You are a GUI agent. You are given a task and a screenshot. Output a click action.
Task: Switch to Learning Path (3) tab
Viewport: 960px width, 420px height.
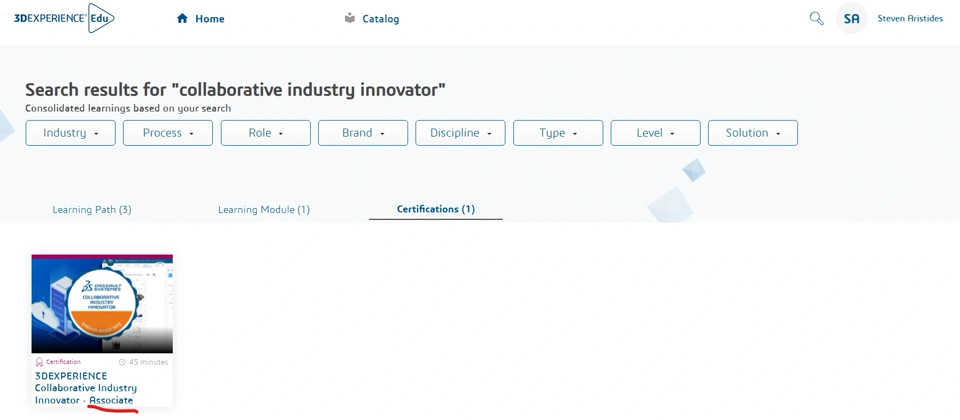[92, 209]
